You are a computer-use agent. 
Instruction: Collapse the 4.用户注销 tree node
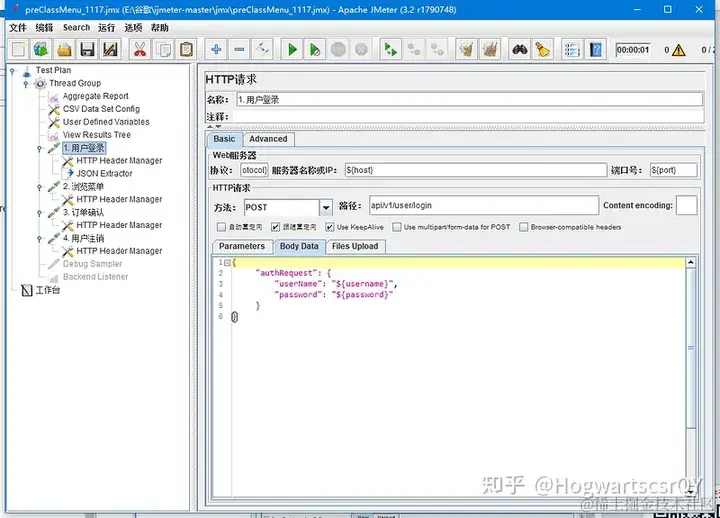(x=39, y=238)
